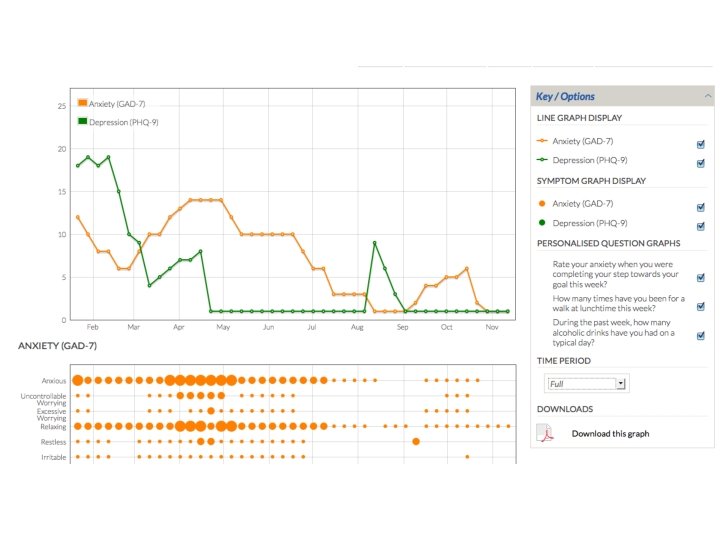Click the PDF download icon
720x540 pixels.
point(546,433)
